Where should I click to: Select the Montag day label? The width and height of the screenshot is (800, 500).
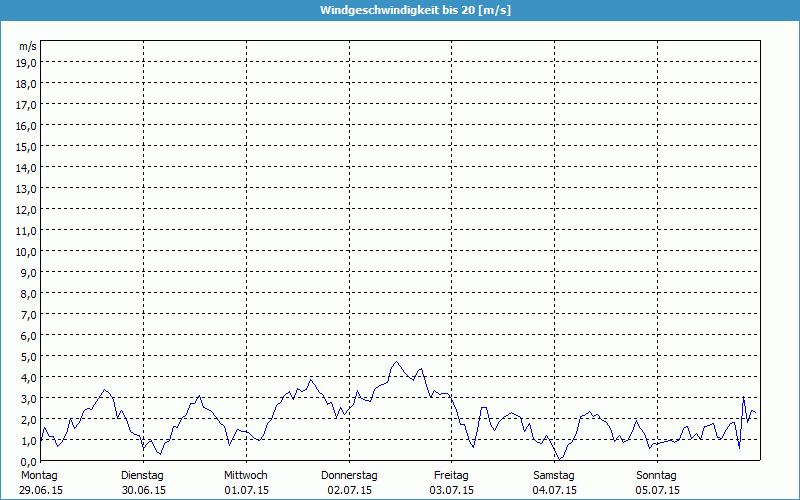39,476
